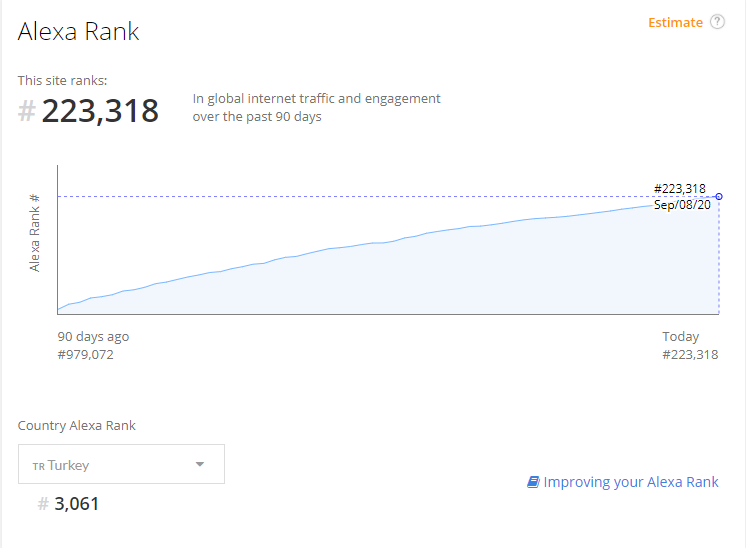Click the book icon beside Improving link
This screenshot has width=746, height=548.
tap(533, 482)
